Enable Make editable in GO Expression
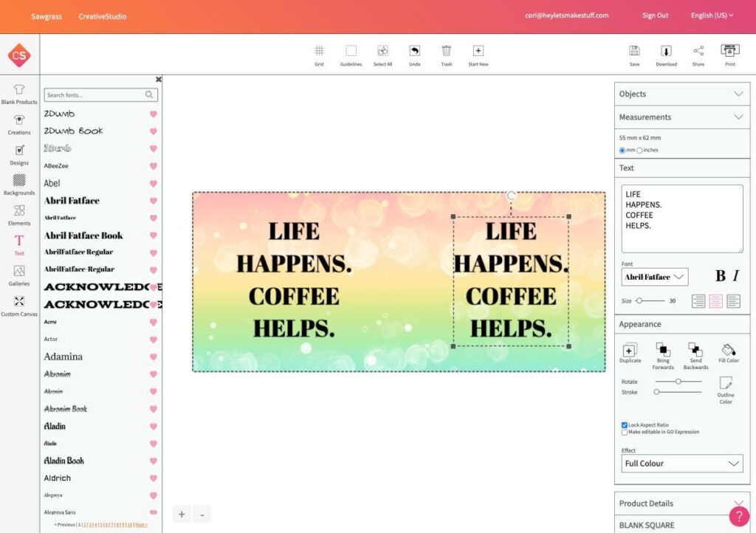This screenshot has height=533, width=756. pyautogui.click(x=625, y=433)
